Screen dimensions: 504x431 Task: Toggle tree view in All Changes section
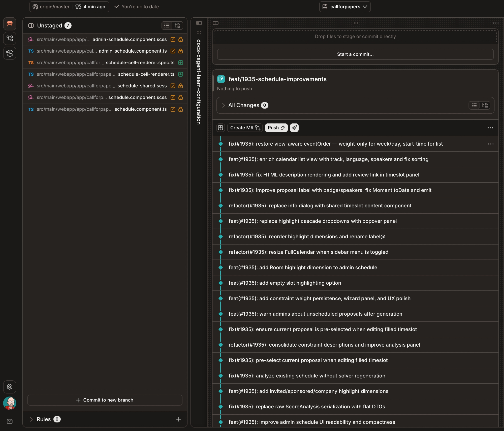coord(485,105)
